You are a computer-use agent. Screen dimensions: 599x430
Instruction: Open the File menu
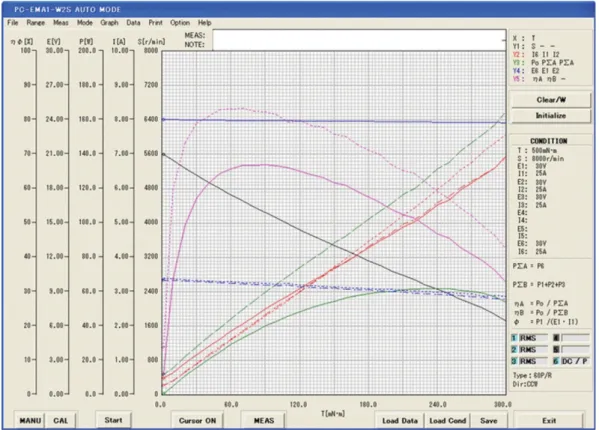tap(13, 23)
